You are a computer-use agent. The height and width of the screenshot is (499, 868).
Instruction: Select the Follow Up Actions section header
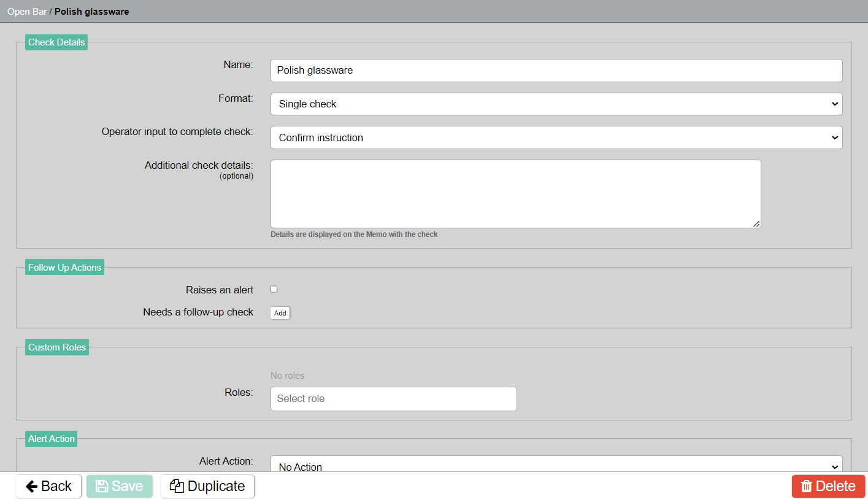[x=64, y=268]
